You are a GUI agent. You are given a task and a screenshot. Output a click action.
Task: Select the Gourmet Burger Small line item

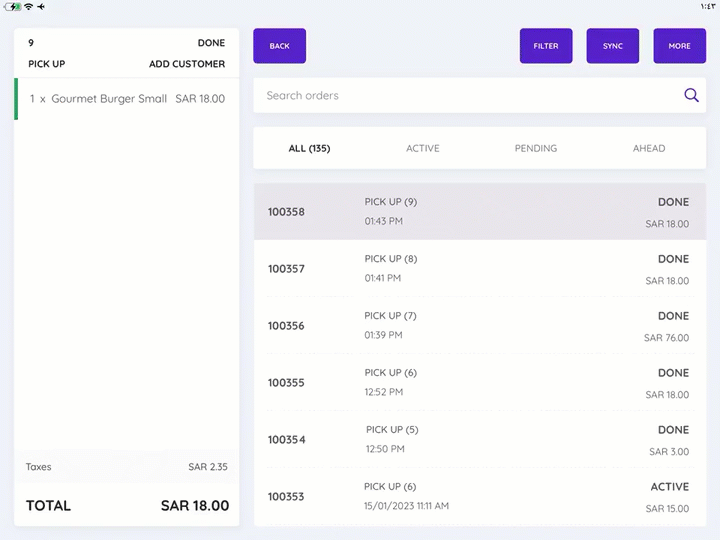pos(127,99)
